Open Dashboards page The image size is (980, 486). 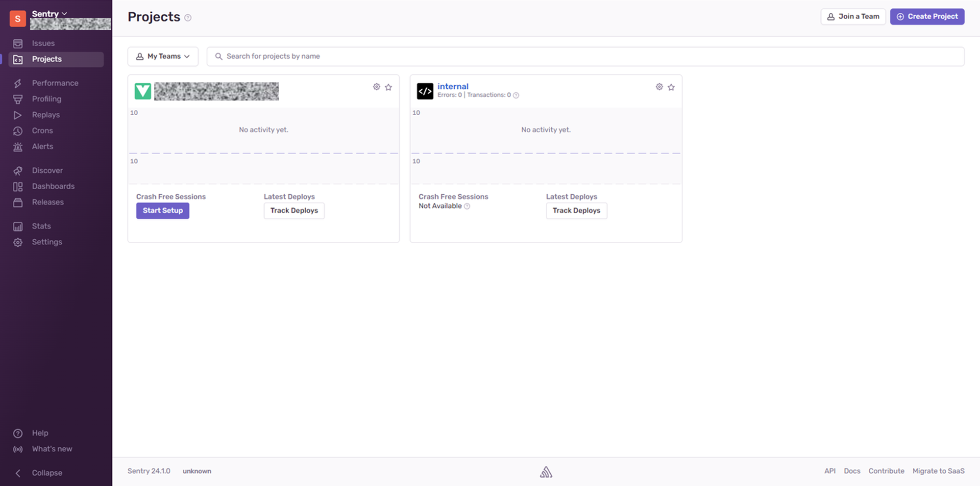53,186
